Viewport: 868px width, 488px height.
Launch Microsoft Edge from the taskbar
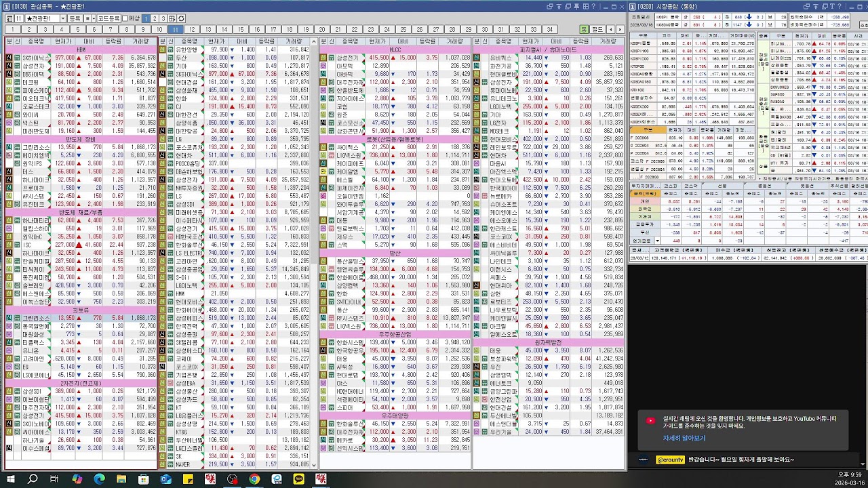click(x=100, y=479)
